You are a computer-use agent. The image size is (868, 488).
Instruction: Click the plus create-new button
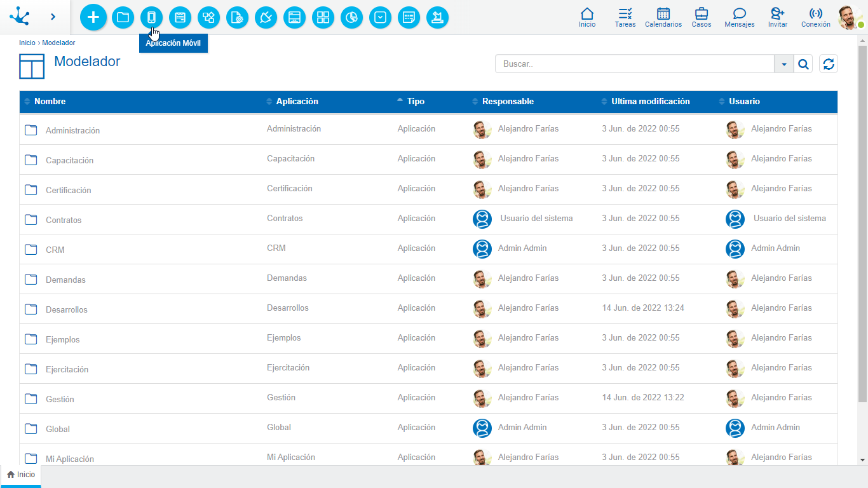(x=93, y=17)
